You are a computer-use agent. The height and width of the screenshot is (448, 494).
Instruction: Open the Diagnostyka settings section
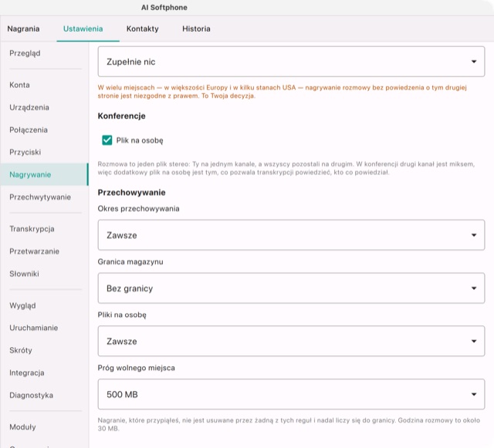(44, 395)
